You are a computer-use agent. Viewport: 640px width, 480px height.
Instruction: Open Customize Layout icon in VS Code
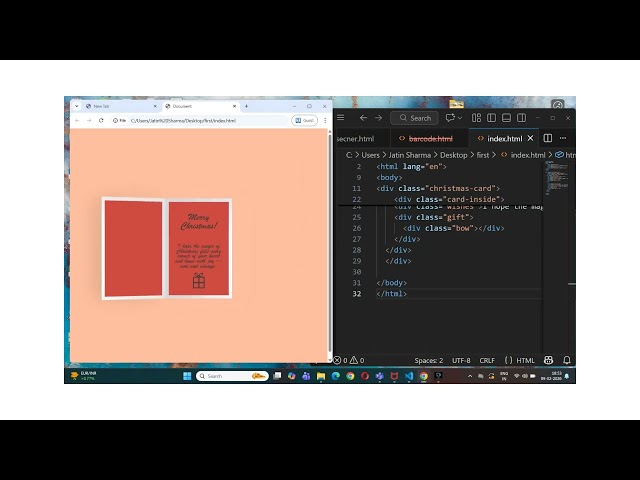[x=476, y=118]
